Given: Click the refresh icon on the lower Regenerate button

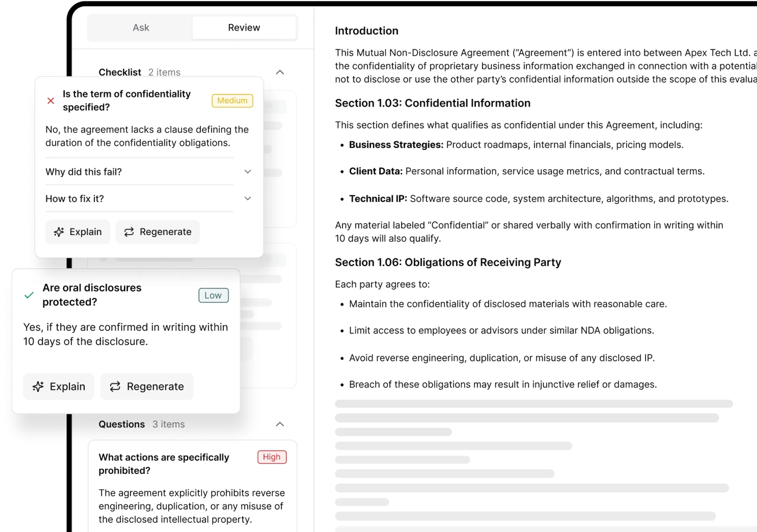Looking at the screenshot, I should click(115, 386).
